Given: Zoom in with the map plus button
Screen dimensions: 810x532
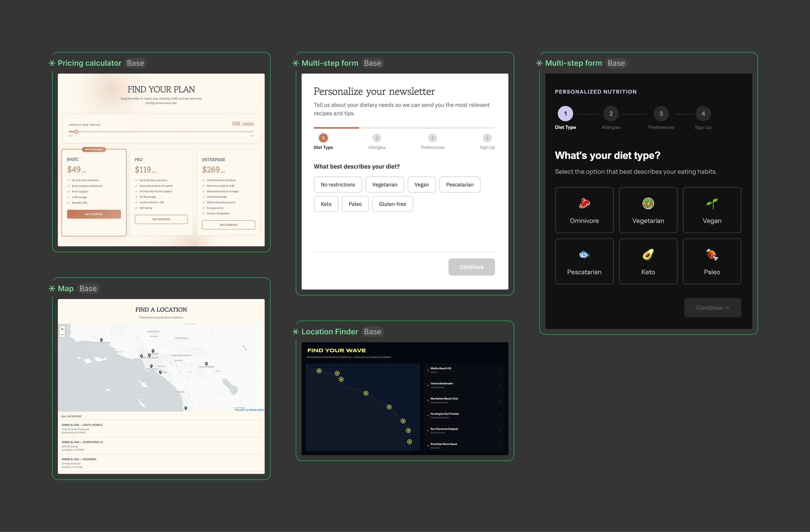Looking at the screenshot, I should tap(62, 329).
